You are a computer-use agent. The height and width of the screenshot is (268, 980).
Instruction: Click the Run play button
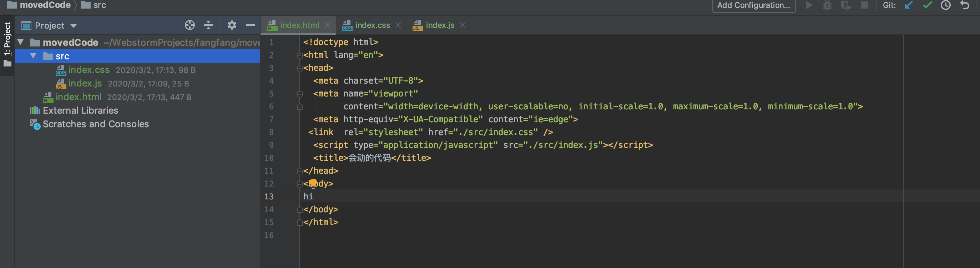(809, 5)
